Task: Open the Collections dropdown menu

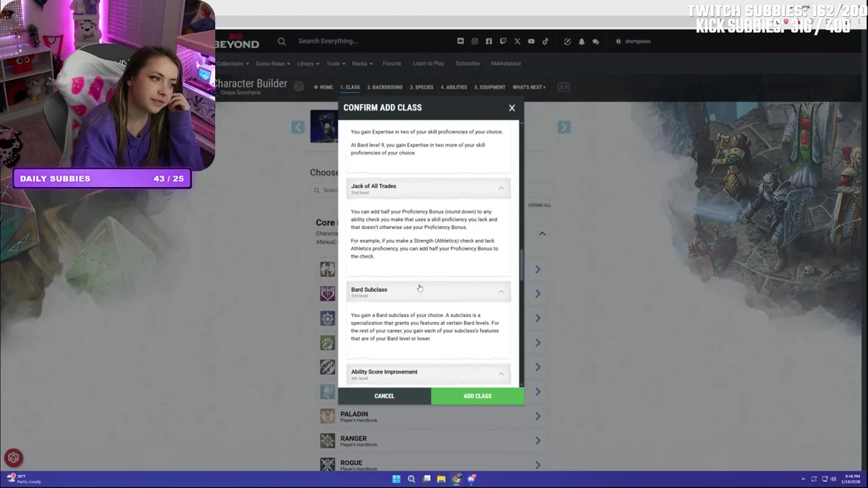Action: [x=233, y=64]
